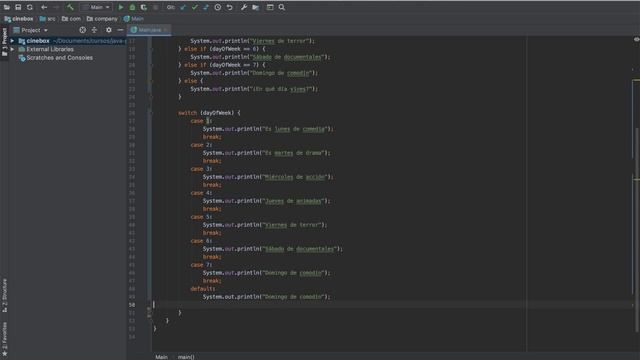Open Project panel gear options
The height and width of the screenshot is (360, 640).
(x=109, y=30)
